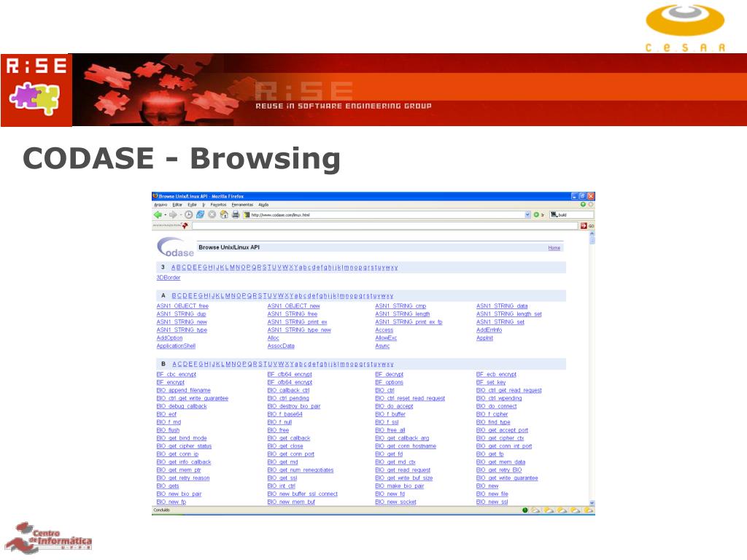Open the 3DBorder link
The image size is (747, 560).
coord(169,278)
